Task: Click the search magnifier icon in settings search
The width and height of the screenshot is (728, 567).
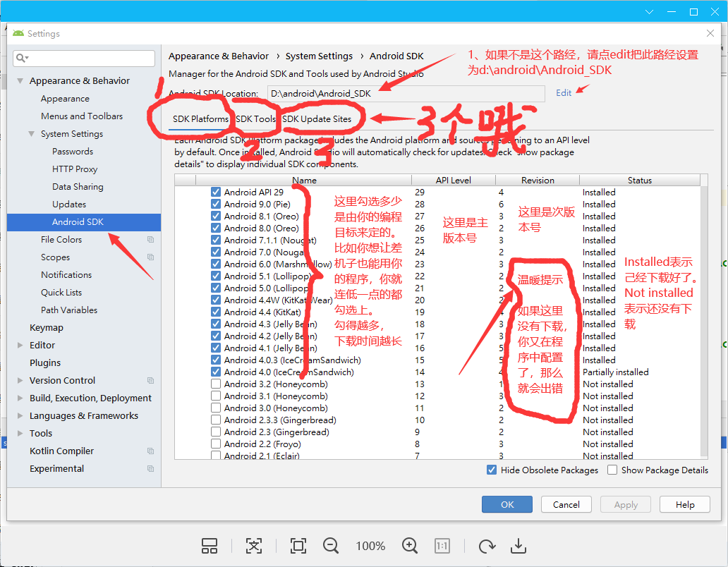Action: [x=20, y=58]
